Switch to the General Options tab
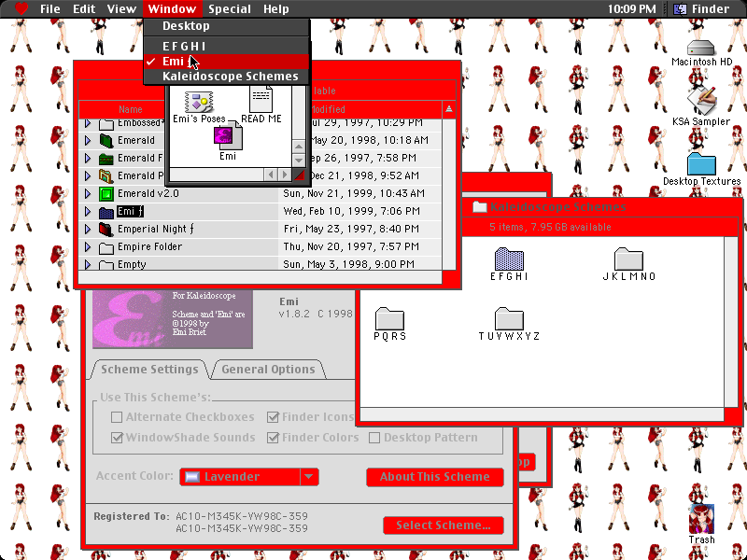747x560 pixels. tap(268, 369)
